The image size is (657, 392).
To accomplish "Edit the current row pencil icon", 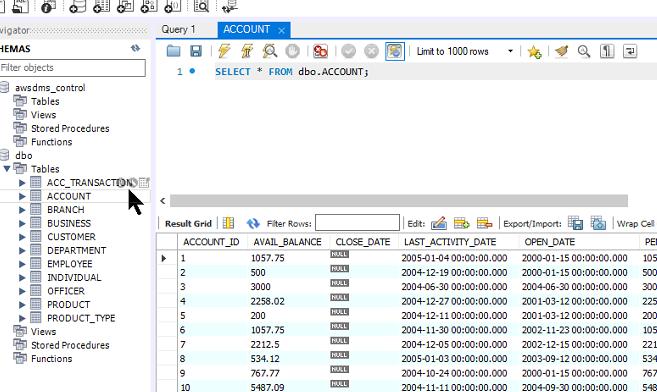I will point(438,223).
